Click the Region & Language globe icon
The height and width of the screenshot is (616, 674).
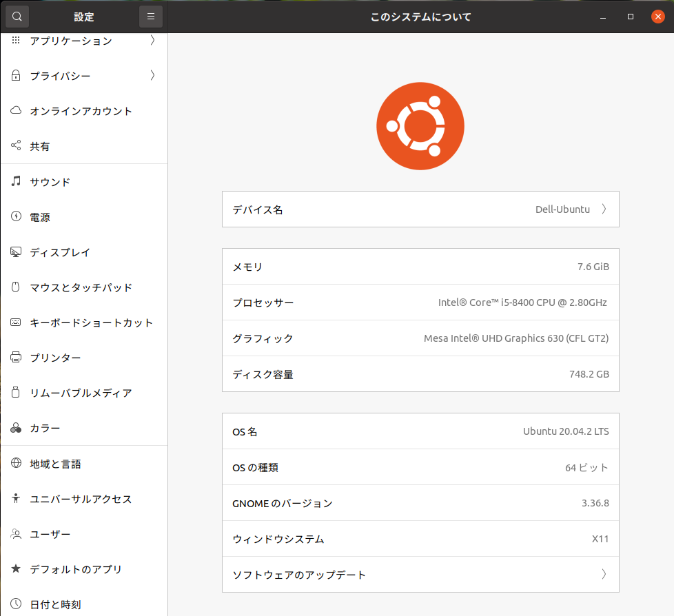tap(16, 463)
